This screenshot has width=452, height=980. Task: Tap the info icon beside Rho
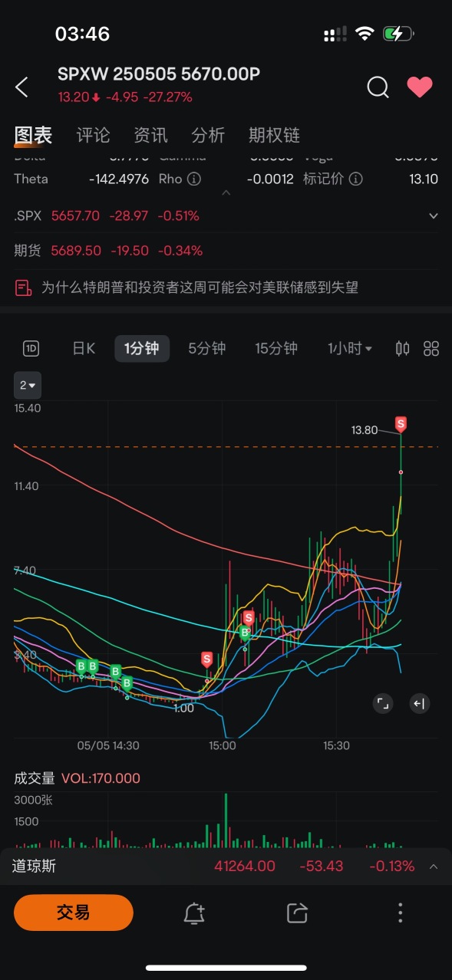pyautogui.click(x=194, y=179)
